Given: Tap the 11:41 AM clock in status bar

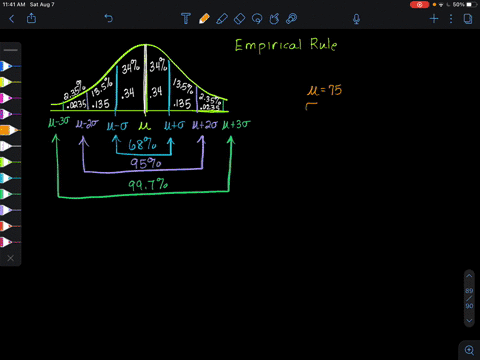Looking at the screenshot, I should pyautogui.click(x=14, y=5).
